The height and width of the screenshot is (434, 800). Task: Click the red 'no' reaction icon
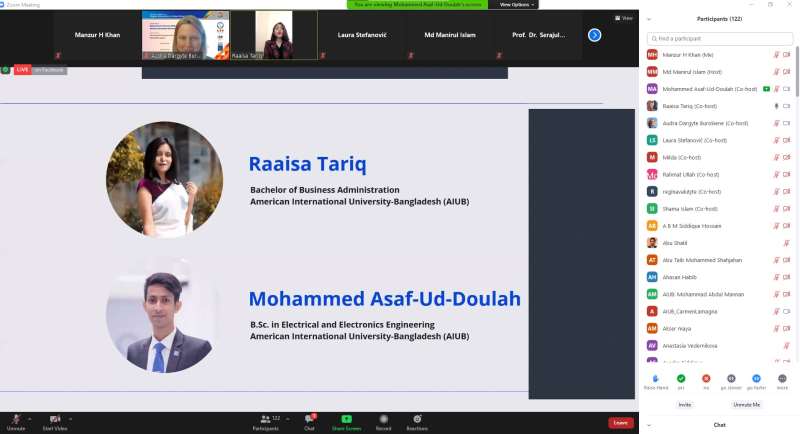point(706,378)
